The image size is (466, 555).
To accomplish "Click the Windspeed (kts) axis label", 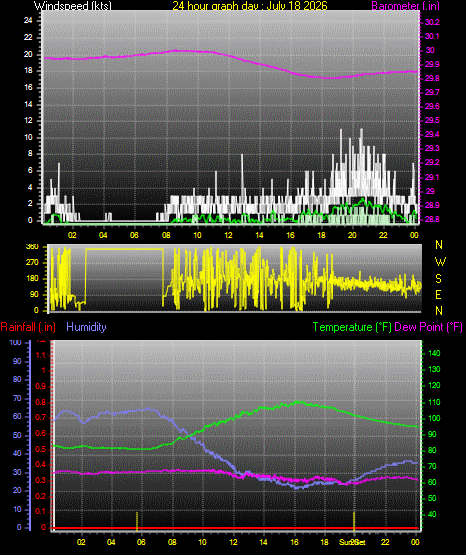I will point(73,5).
